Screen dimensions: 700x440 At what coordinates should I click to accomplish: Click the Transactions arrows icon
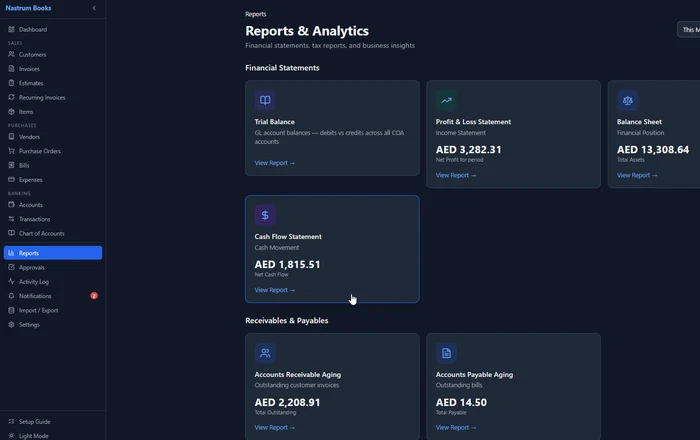(11, 219)
